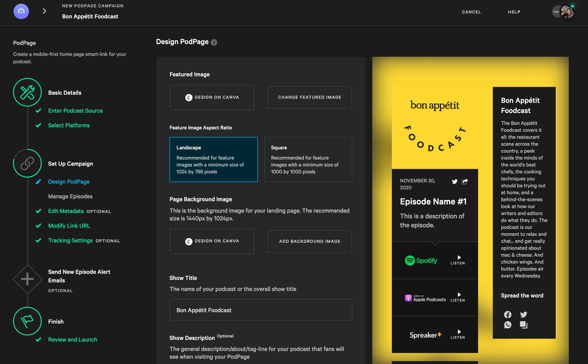Click the purple home logo icon
The width and height of the screenshot is (588, 364).
(x=21, y=12)
